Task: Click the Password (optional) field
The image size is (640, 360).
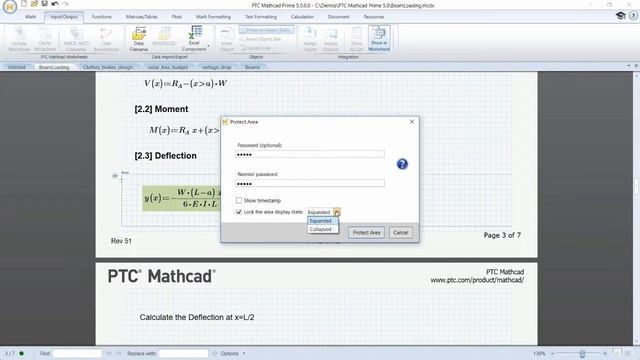Action: click(x=310, y=154)
